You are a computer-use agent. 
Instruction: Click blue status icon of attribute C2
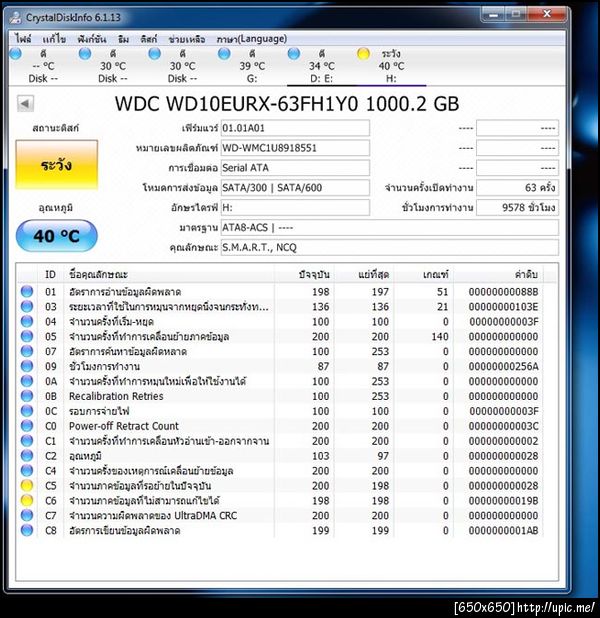tap(27, 456)
